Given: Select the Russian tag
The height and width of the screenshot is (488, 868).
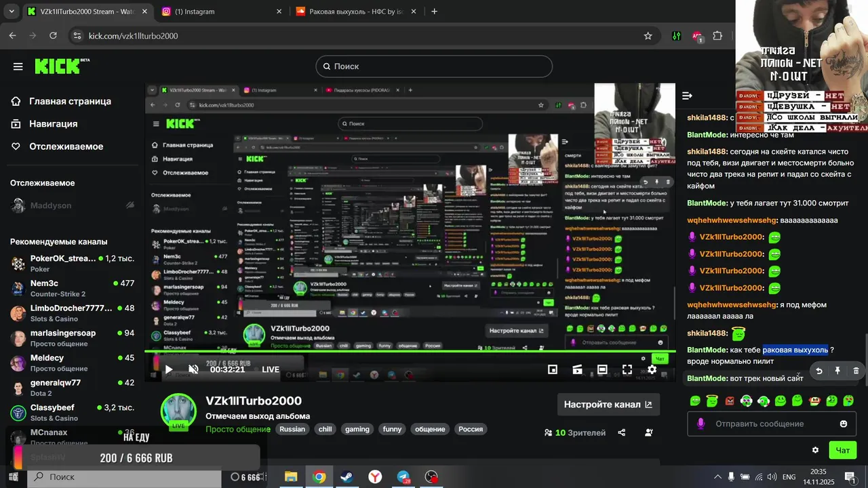Looking at the screenshot, I should click(x=292, y=429).
